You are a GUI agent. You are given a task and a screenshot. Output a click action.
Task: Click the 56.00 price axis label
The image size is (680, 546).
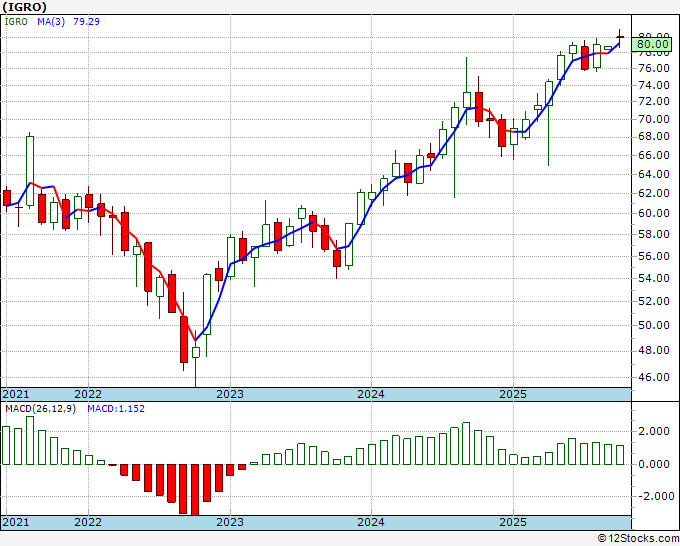tap(654, 256)
